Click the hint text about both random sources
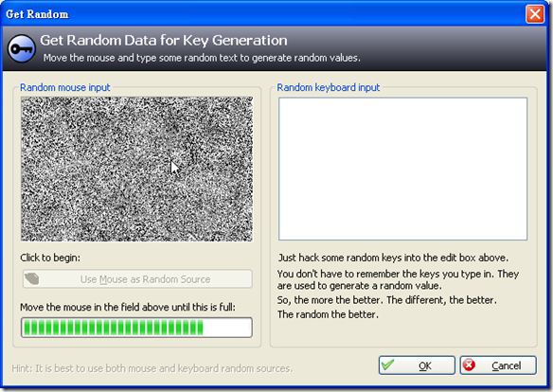Viewport: 553px width, 392px height. [152, 368]
